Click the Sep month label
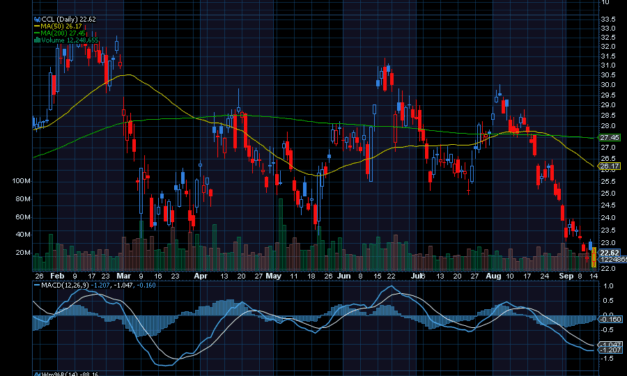This screenshot has width=627, height=376. 566,276
